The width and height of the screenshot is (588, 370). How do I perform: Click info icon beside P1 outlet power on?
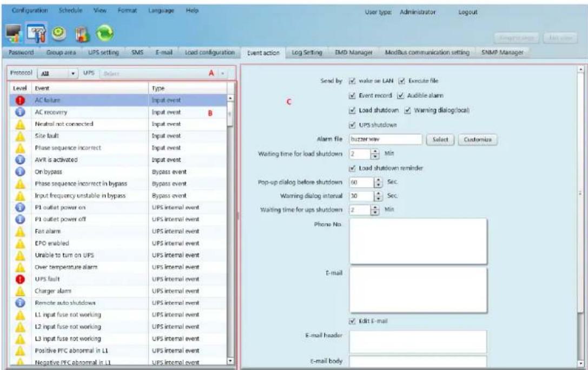pyautogui.click(x=20, y=207)
